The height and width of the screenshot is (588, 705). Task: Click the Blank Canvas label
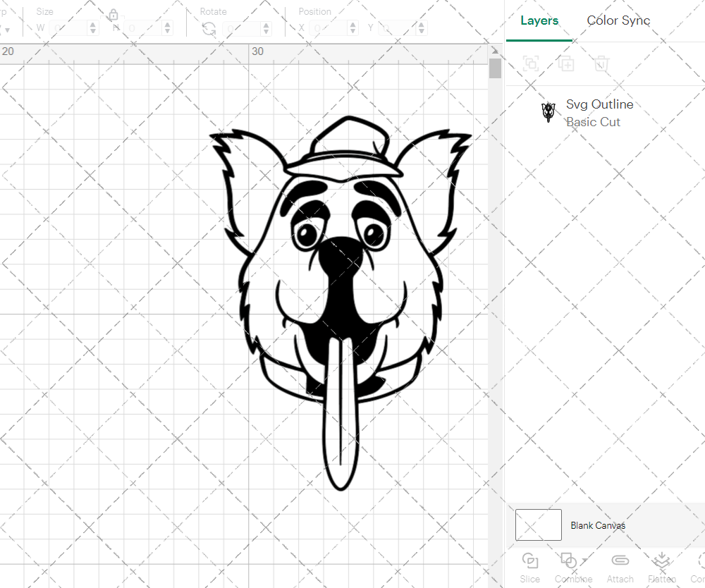click(x=598, y=525)
